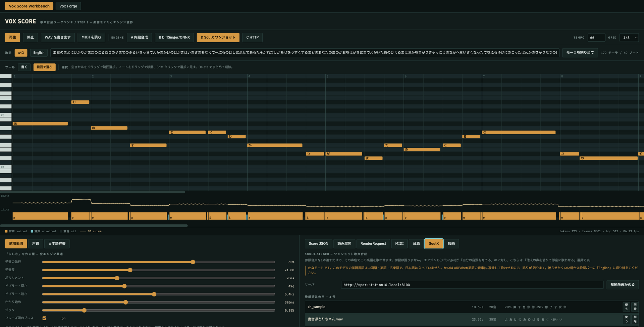Choose the 書く write tool
The width and height of the screenshot is (644, 327).
[24, 67]
